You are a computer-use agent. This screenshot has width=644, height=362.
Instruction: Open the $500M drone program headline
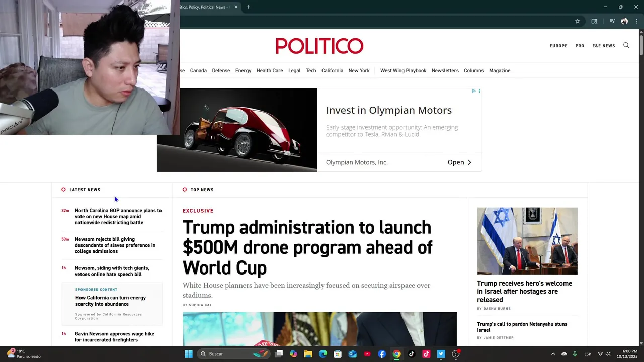click(307, 248)
